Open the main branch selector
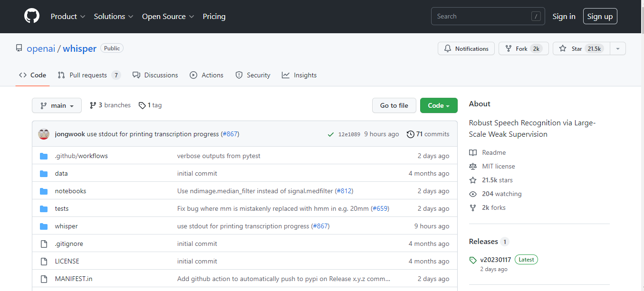644x291 pixels. (x=57, y=105)
